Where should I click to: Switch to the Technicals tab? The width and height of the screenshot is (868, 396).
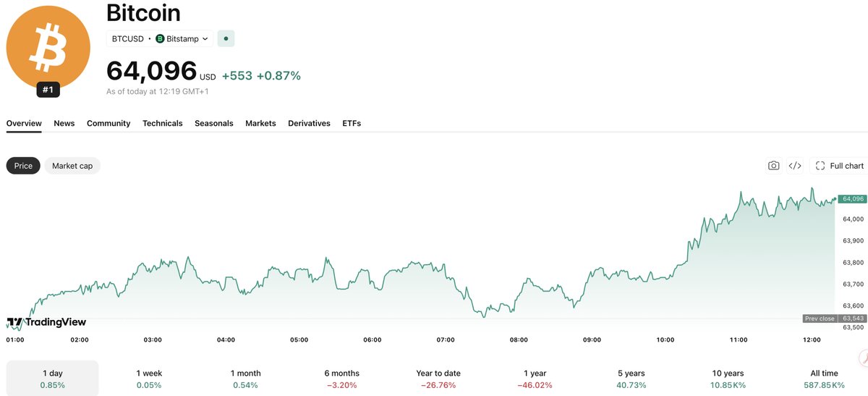pyautogui.click(x=163, y=123)
